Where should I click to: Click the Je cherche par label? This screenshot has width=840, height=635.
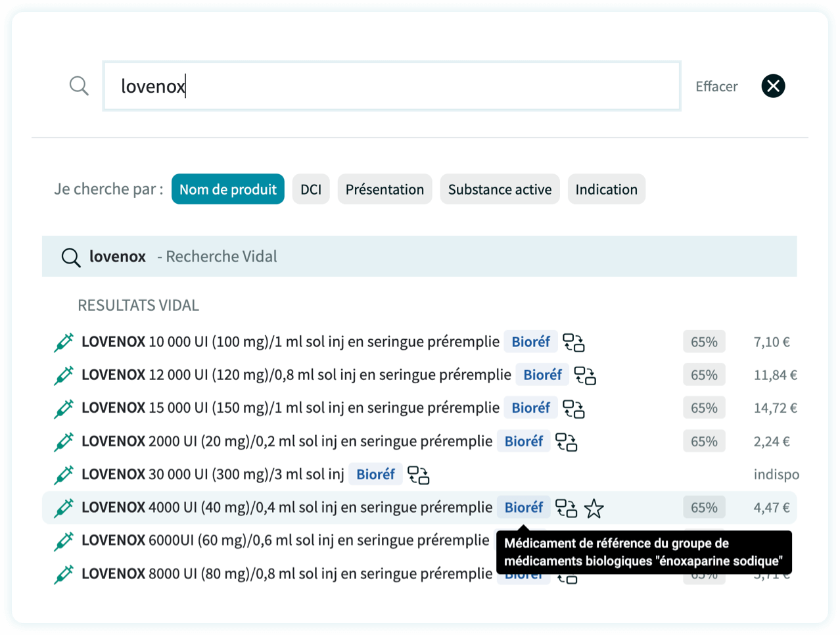[108, 189]
